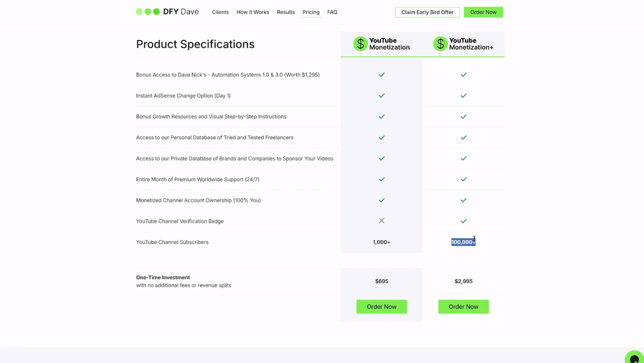Click the 1,000+ subscribers value
The height and width of the screenshot is (363, 644).
382,242
